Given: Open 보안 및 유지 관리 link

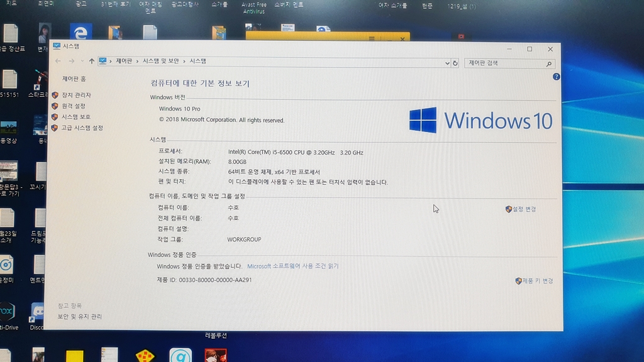Looking at the screenshot, I should point(79,317).
